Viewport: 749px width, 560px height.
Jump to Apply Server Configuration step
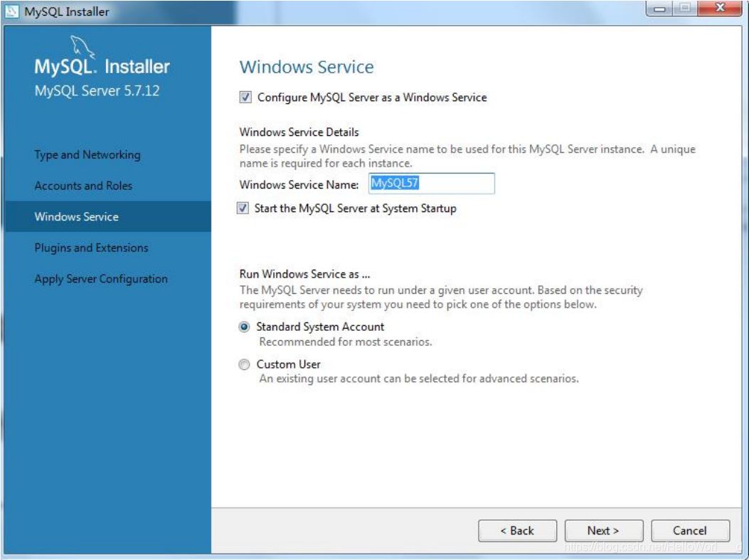[101, 279]
